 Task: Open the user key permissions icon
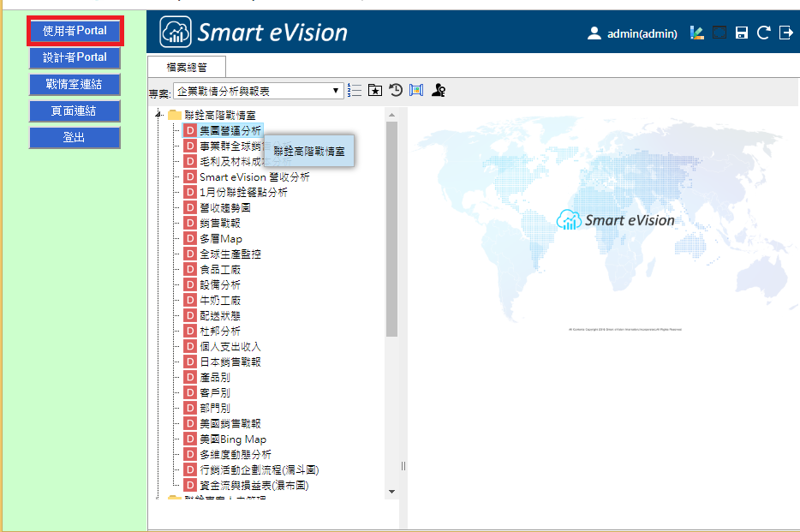tap(439, 90)
